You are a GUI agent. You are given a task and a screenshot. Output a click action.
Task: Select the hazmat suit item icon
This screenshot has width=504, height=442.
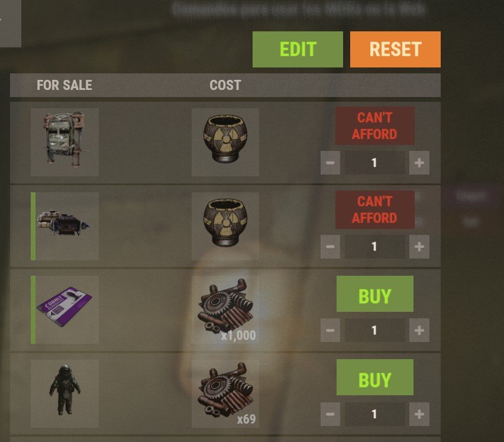tap(64, 393)
